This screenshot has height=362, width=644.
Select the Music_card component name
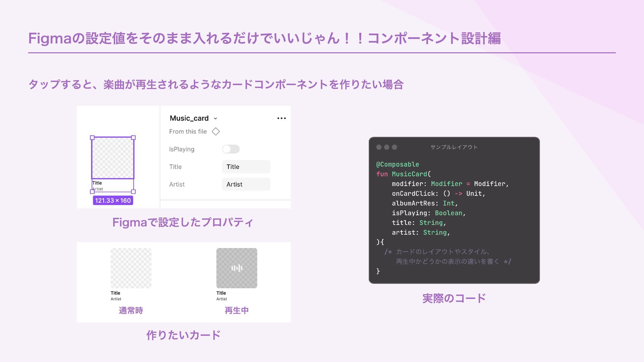189,118
